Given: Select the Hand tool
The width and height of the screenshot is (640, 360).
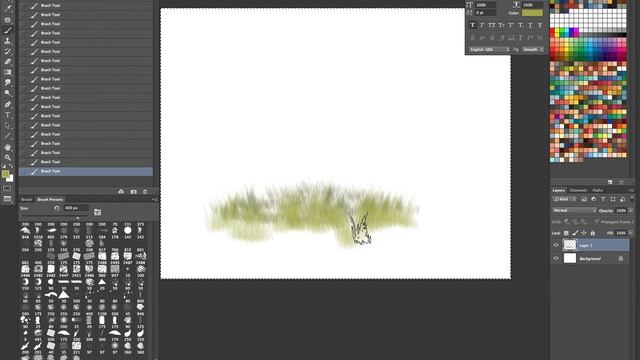Looking at the screenshot, I should 7,147.
